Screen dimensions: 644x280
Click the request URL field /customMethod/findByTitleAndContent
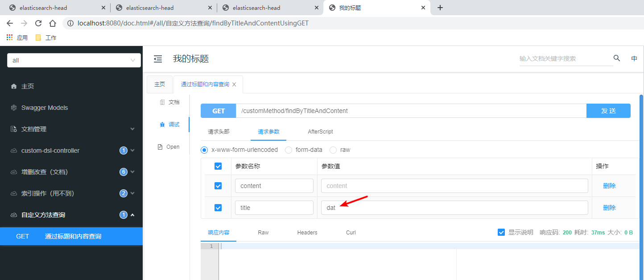(x=411, y=111)
